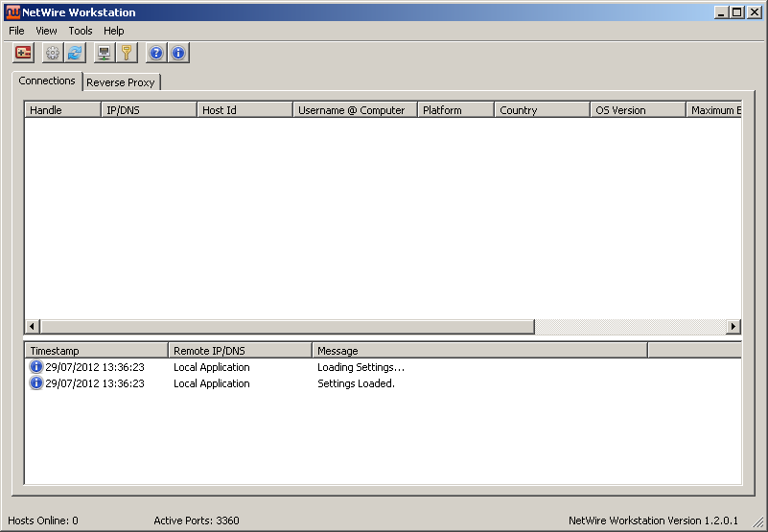Open the Tools menu
This screenshot has height=532, width=768.
point(81,31)
